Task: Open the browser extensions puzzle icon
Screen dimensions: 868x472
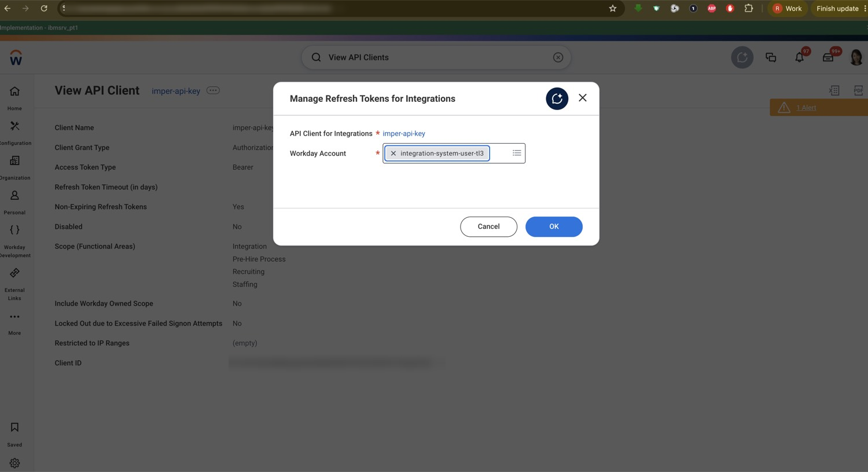Action: (749, 8)
